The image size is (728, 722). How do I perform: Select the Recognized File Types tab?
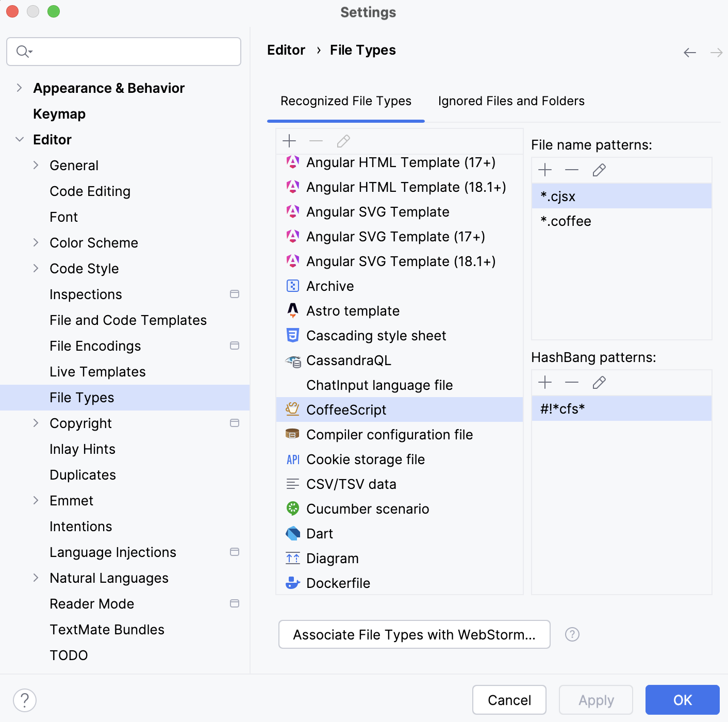[345, 101]
